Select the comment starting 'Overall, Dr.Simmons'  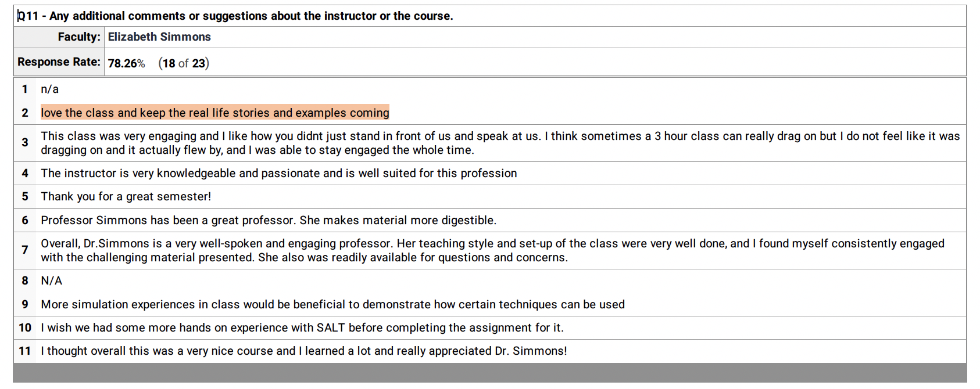pos(492,250)
